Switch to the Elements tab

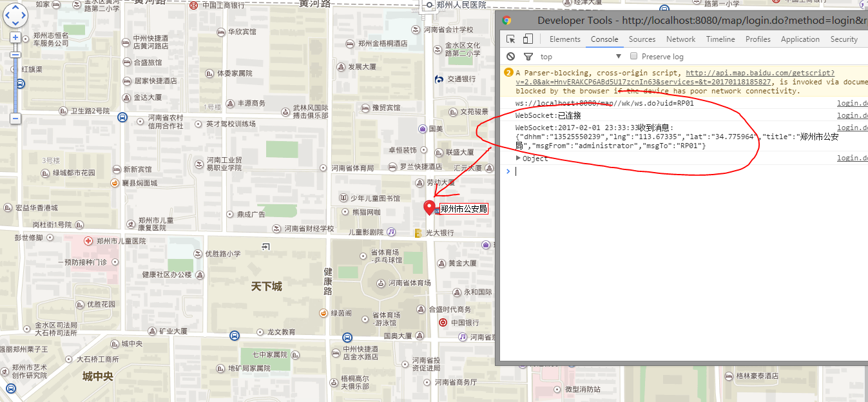[x=565, y=39]
